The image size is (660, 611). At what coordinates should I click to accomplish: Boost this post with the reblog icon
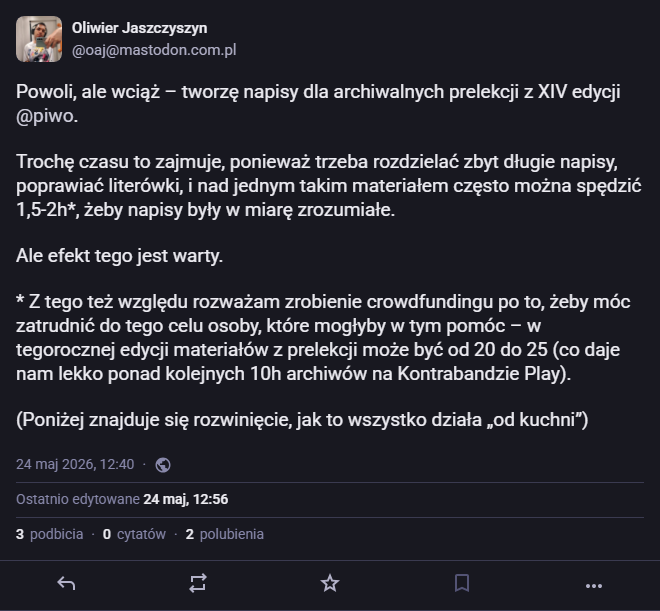198,583
